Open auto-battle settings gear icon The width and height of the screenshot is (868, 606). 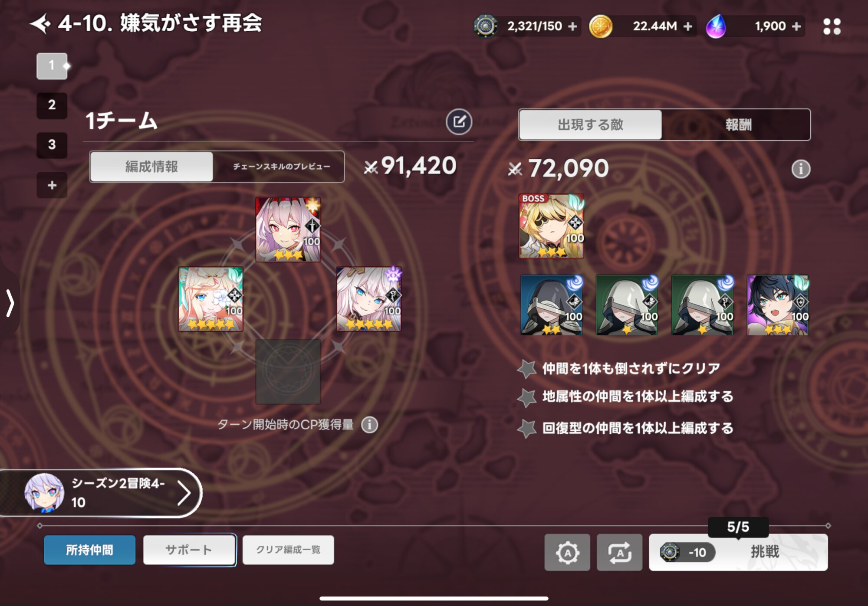click(567, 552)
